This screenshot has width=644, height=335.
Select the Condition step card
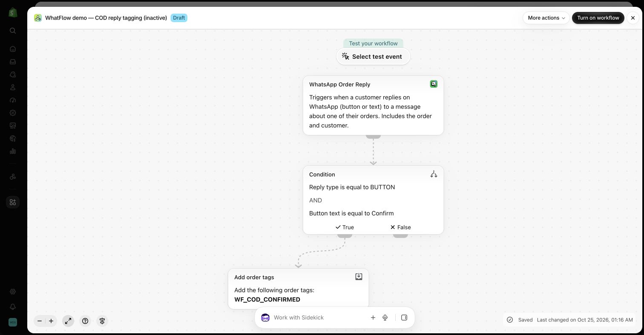click(373, 200)
